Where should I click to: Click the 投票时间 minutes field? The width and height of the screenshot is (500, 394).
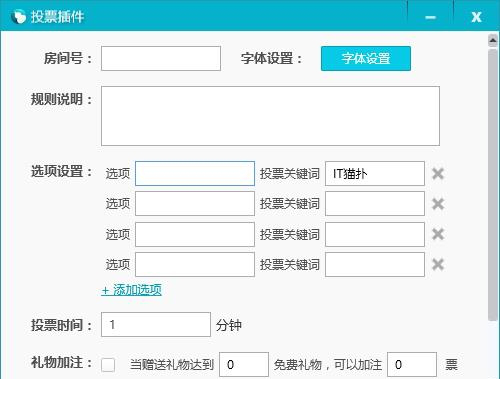tap(156, 325)
